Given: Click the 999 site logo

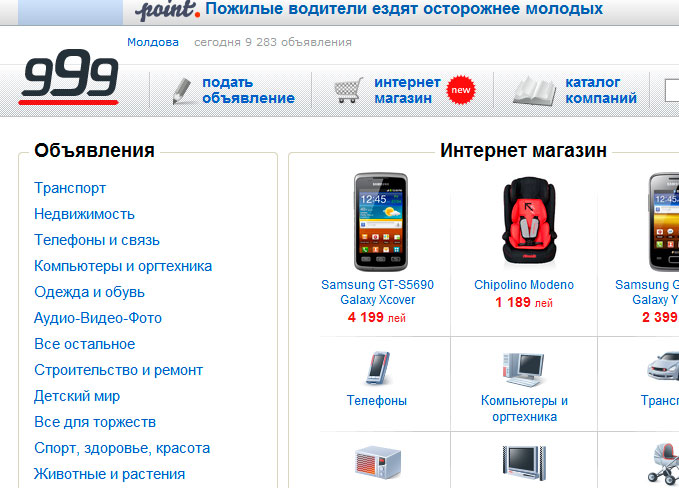Looking at the screenshot, I should click(69, 77).
